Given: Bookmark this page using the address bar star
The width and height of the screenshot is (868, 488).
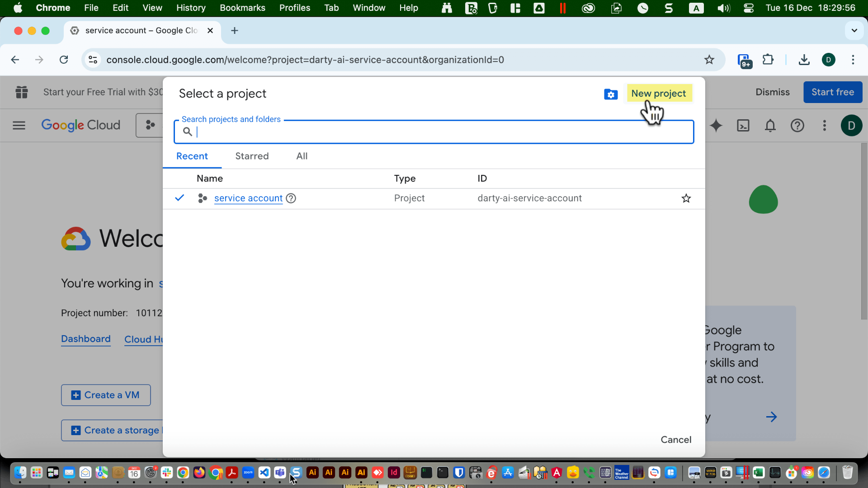Looking at the screenshot, I should 709,59.
